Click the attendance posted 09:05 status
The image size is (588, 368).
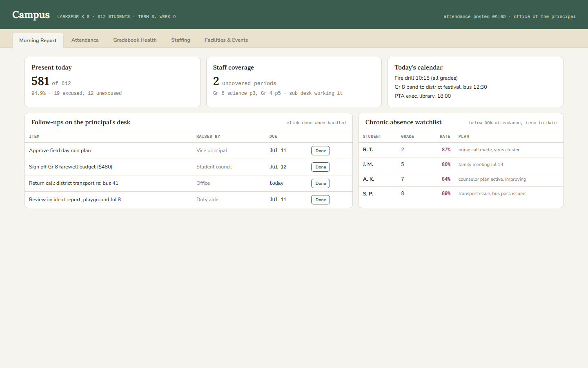[x=474, y=17]
